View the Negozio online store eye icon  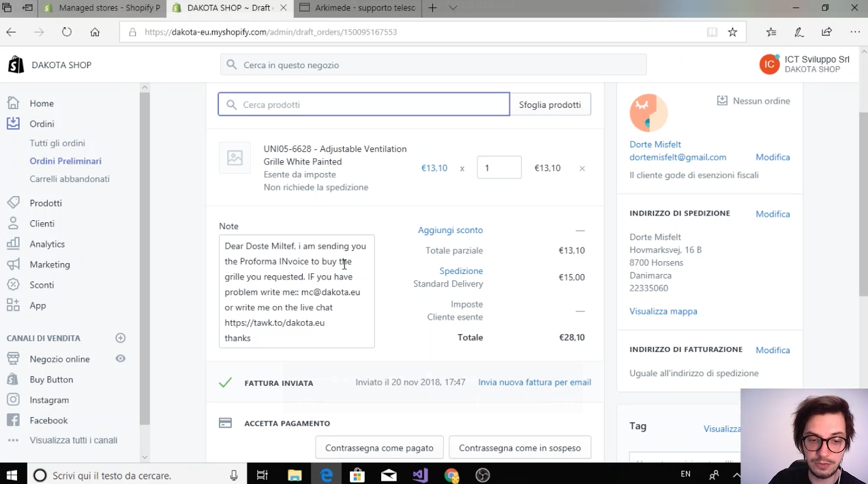click(x=121, y=359)
